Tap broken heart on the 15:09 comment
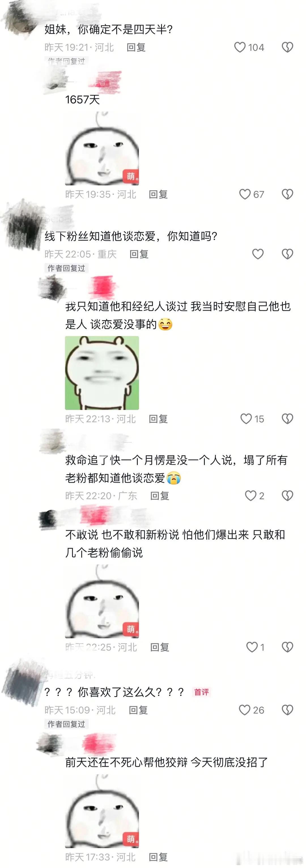 click(288, 710)
